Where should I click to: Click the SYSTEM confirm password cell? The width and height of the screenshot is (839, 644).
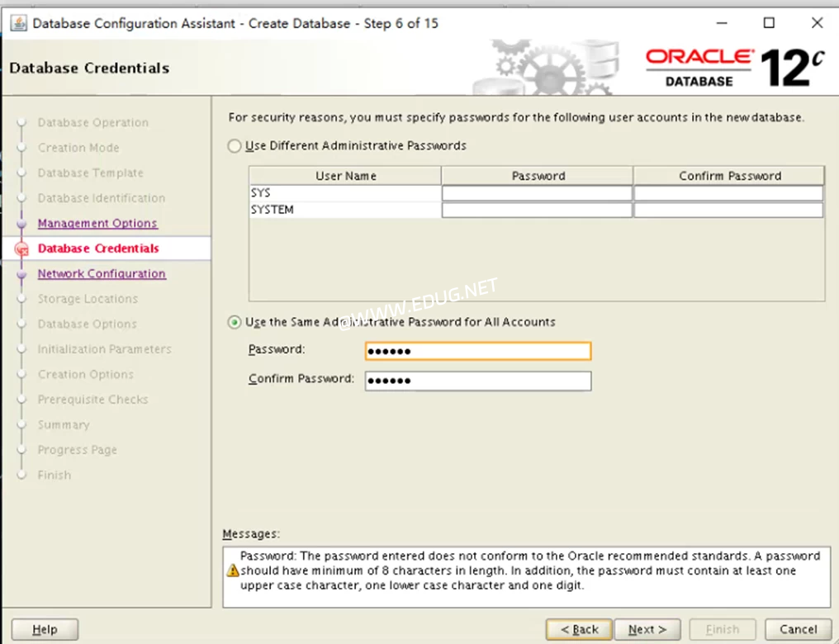click(728, 210)
